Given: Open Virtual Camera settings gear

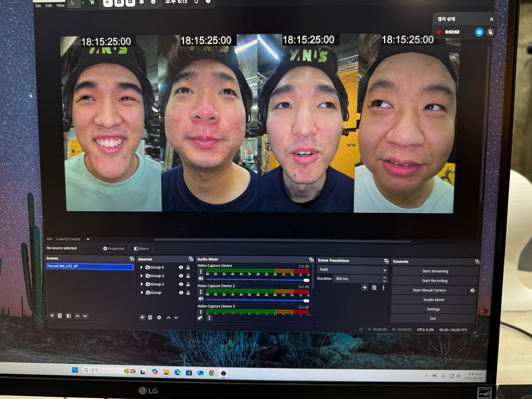Looking at the screenshot, I should (x=472, y=290).
